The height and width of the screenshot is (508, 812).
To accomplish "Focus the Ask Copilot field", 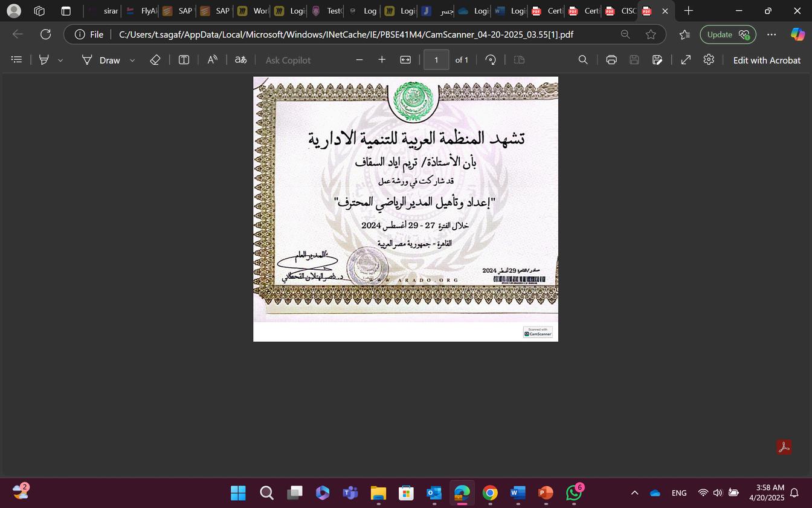I will point(288,60).
